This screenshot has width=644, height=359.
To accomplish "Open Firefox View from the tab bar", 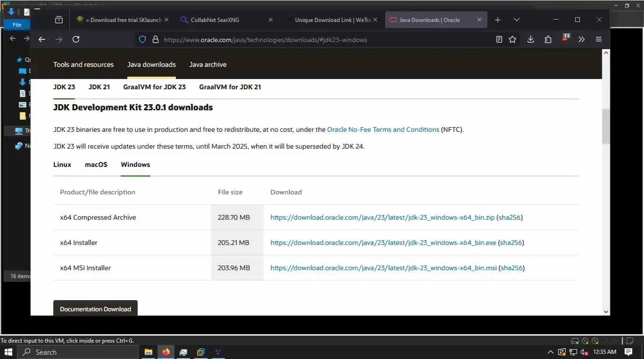I will click(x=59, y=20).
